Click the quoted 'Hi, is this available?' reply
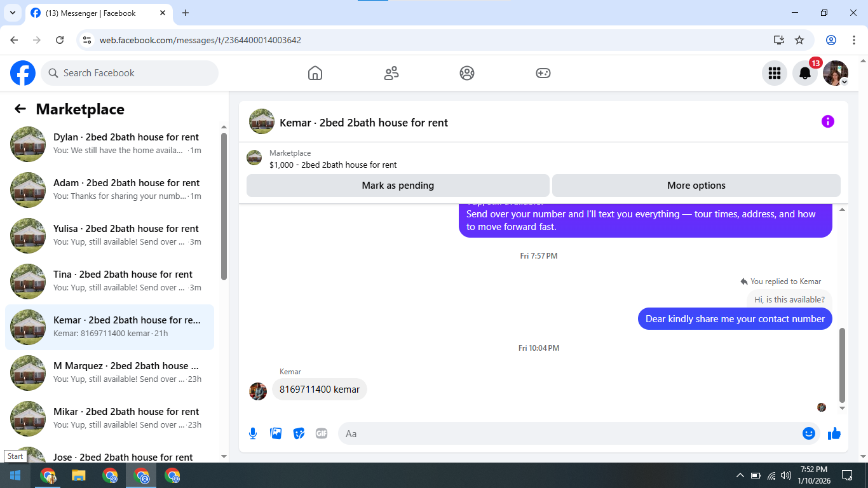This screenshot has height=488, width=868. tap(789, 299)
